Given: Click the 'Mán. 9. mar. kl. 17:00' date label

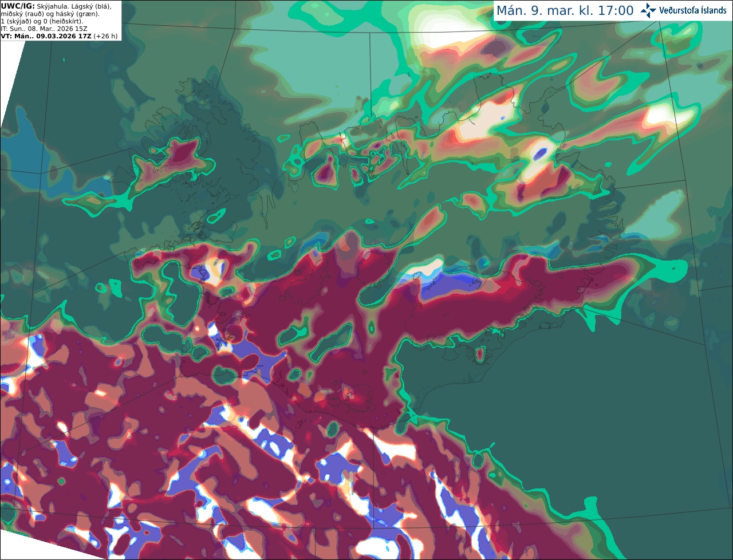Looking at the screenshot, I should (565, 11).
